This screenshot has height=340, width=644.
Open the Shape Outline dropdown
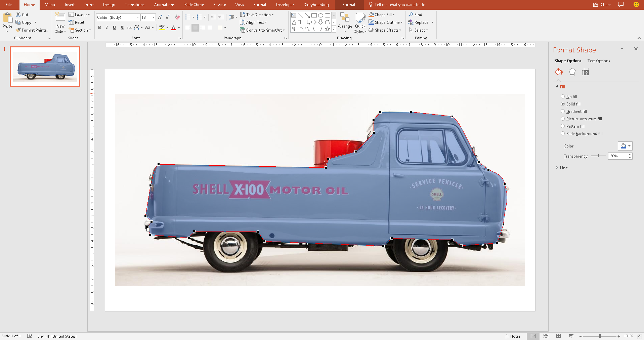click(x=385, y=22)
